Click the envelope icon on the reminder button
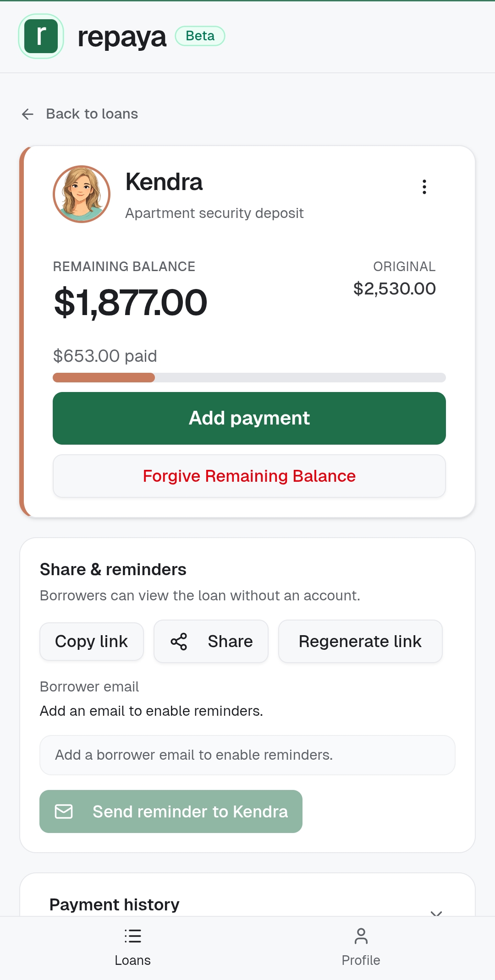This screenshot has height=980, width=495. (63, 811)
